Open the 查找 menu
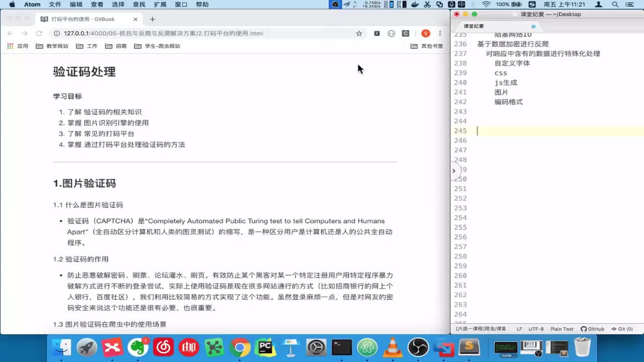The width and height of the screenshot is (644, 362). 139,5
